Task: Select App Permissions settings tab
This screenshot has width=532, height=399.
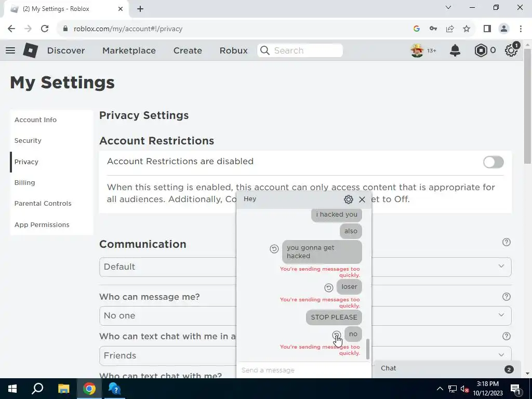Action: 51,224
